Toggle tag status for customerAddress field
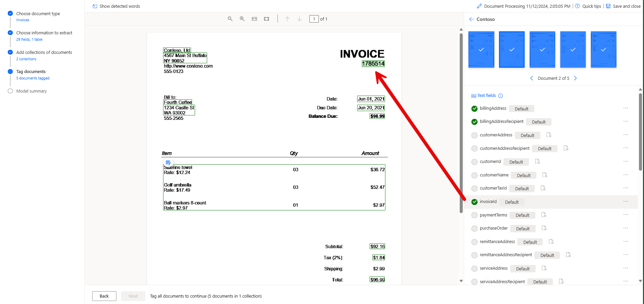 [x=474, y=135]
